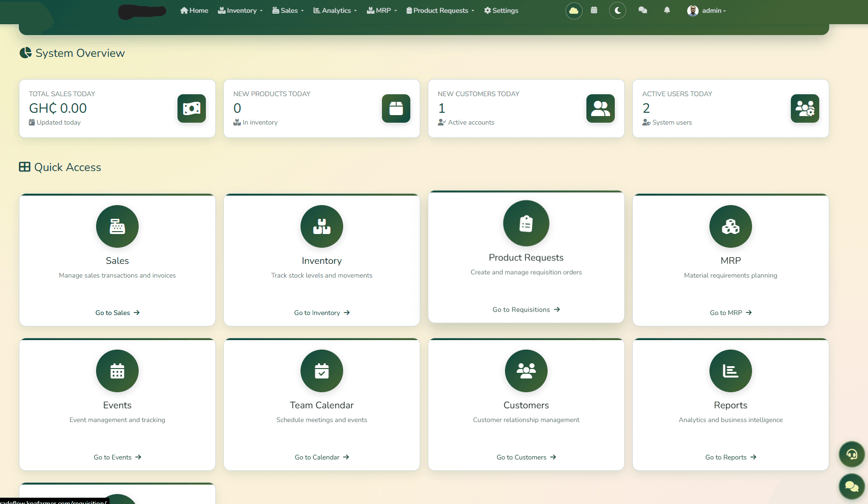Click the Inventory boxes circle icon
This screenshot has width=868, height=504.
[x=322, y=226]
